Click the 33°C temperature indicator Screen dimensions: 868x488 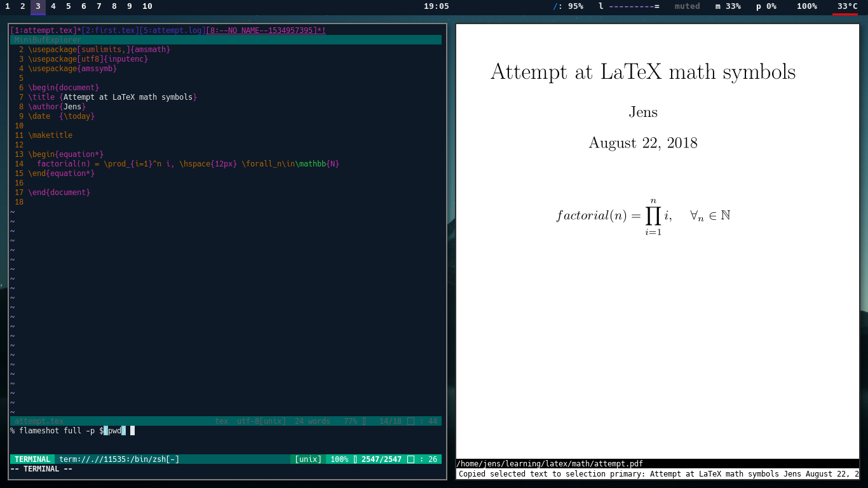click(847, 6)
